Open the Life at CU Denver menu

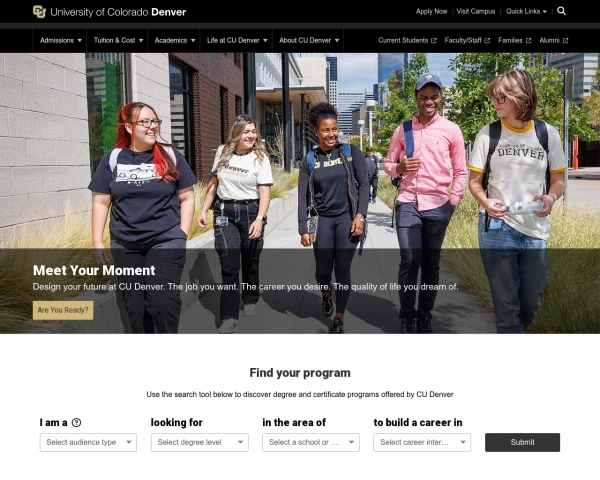[236, 41]
